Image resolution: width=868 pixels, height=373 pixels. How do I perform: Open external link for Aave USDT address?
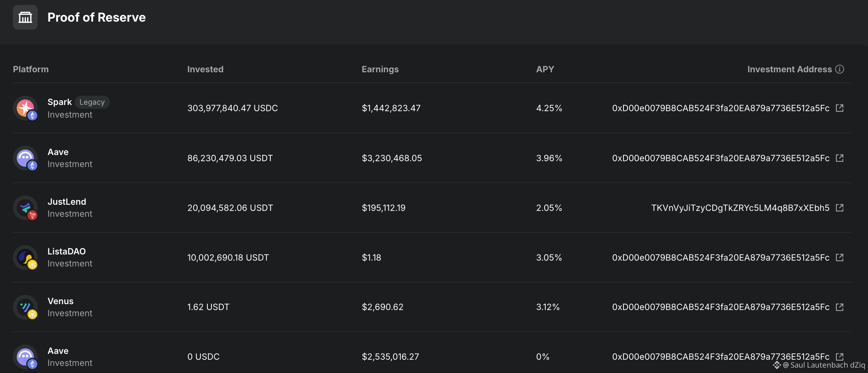pos(839,158)
